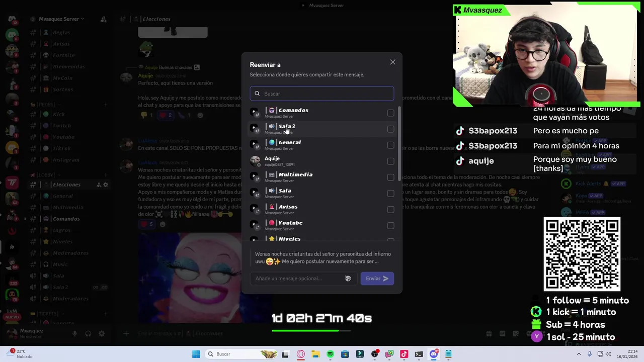Open Elecciones channel settings gear
The height and width of the screenshot is (362, 644).
(106, 185)
